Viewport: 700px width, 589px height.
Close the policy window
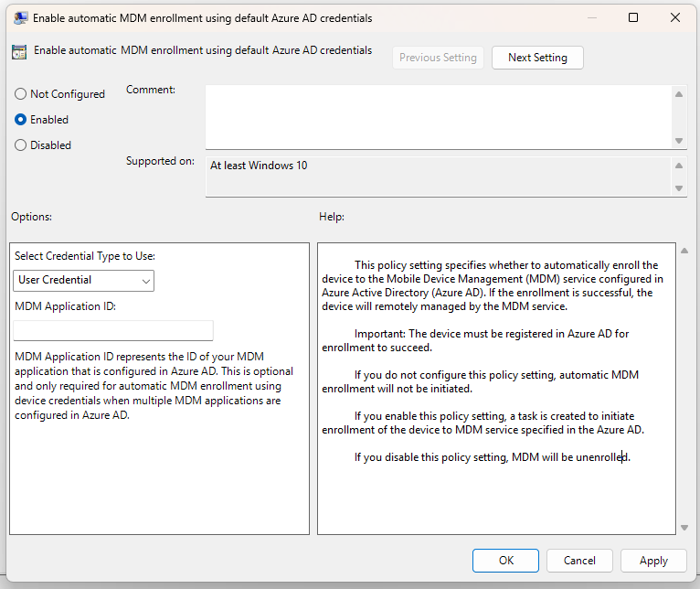click(x=675, y=17)
